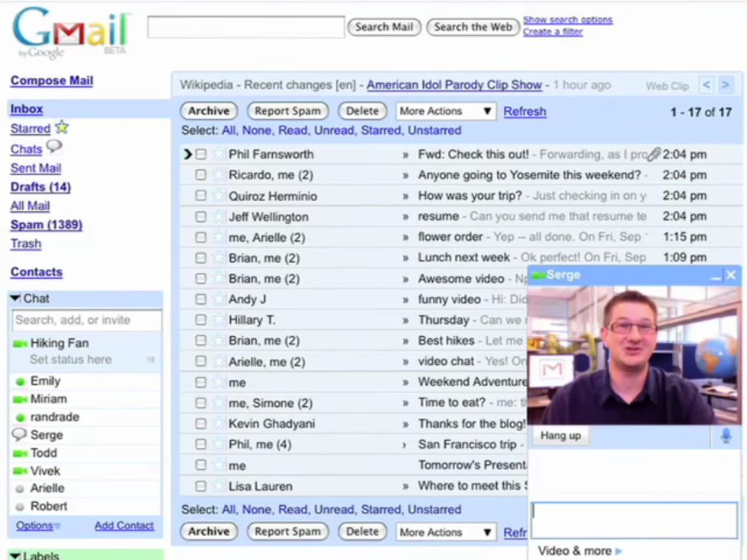Open the More Actions dropdown
The image size is (747, 560).
pyautogui.click(x=445, y=111)
